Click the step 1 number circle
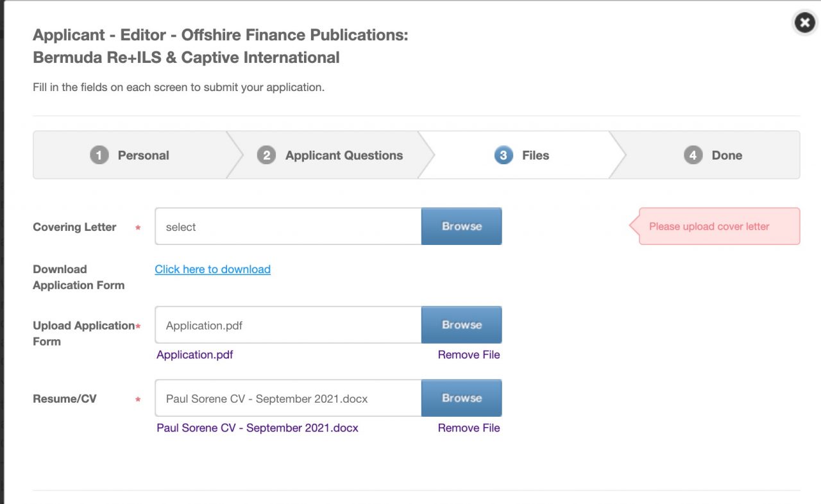Image resolution: width=821 pixels, height=504 pixels. tap(99, 155)
